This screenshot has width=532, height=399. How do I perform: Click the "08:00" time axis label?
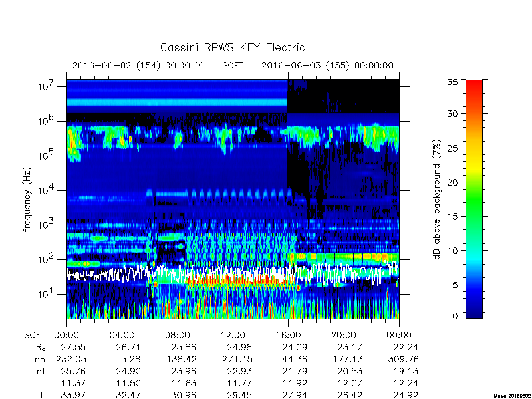click(x=178, y=336)
